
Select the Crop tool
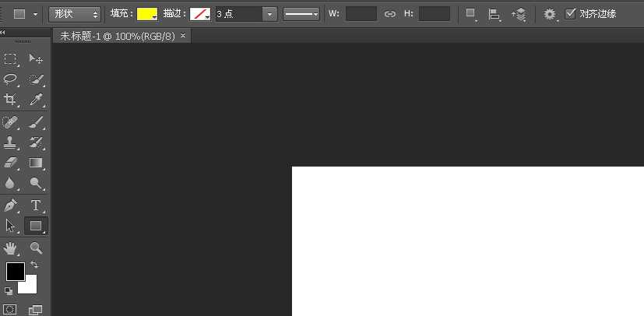[11, 100]
